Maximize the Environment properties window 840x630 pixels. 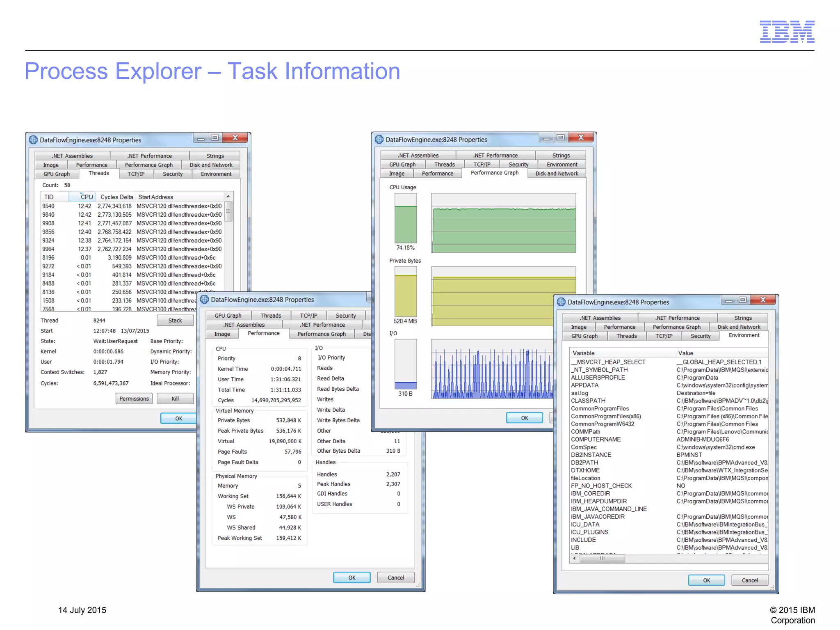pyautogui.click(x=743, y=300)
